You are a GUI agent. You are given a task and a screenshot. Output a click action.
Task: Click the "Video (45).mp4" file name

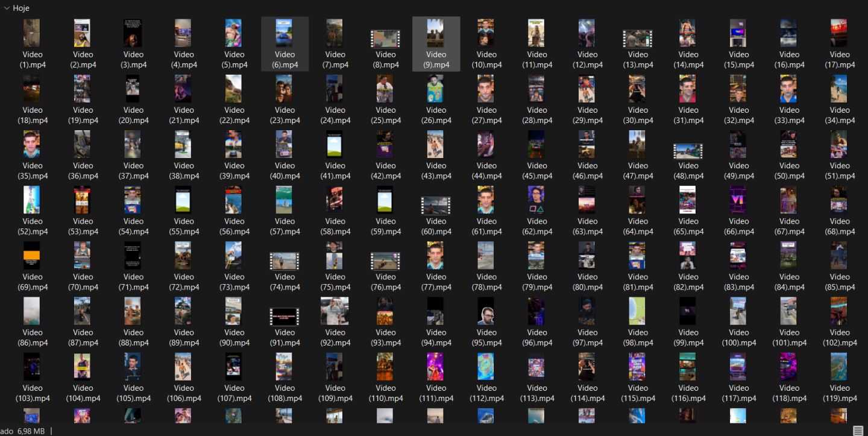(536, 171)
